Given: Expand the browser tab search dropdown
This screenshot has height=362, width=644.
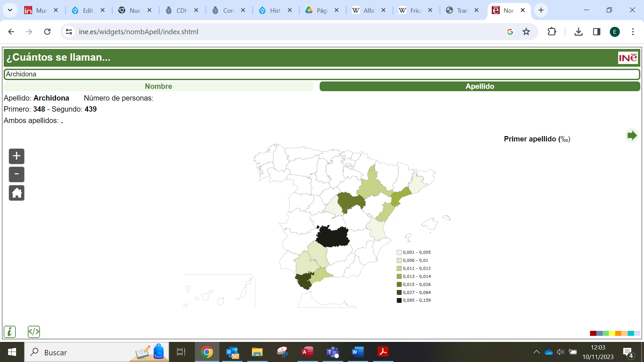Looking at the screenshot, I should click(x=10, y=10).
